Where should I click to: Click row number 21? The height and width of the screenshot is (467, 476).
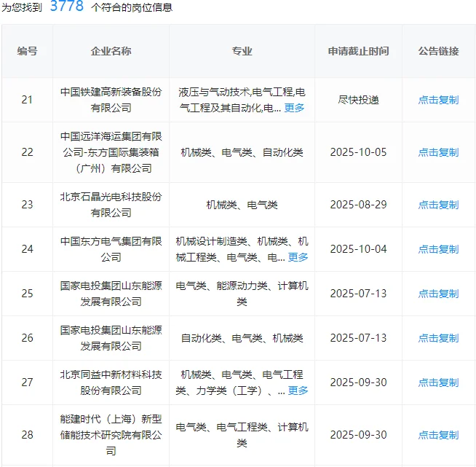tap(28, 100)
